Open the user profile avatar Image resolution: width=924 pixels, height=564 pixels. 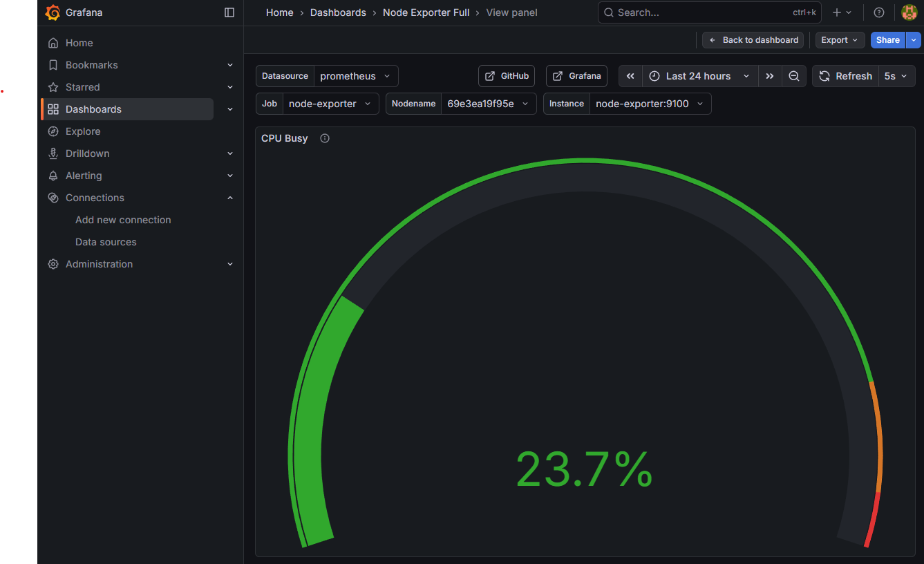pyautogui.click(x=909, y=12)
